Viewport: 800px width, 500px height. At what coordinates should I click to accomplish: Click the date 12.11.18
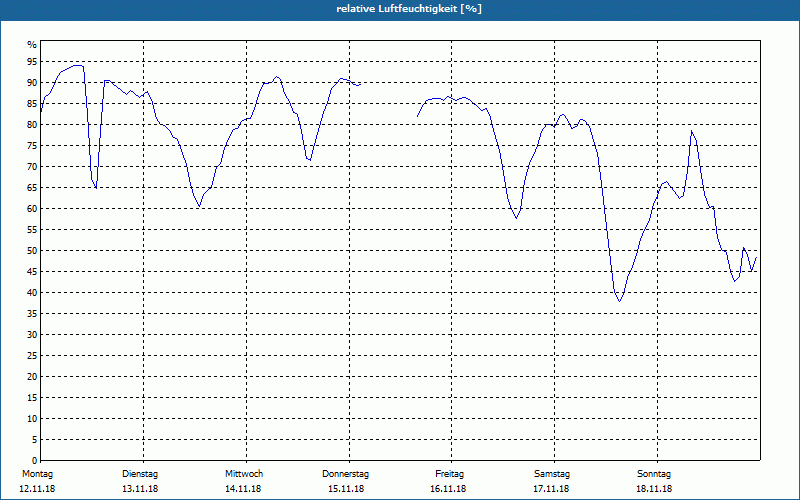click(x=37, y=489)
